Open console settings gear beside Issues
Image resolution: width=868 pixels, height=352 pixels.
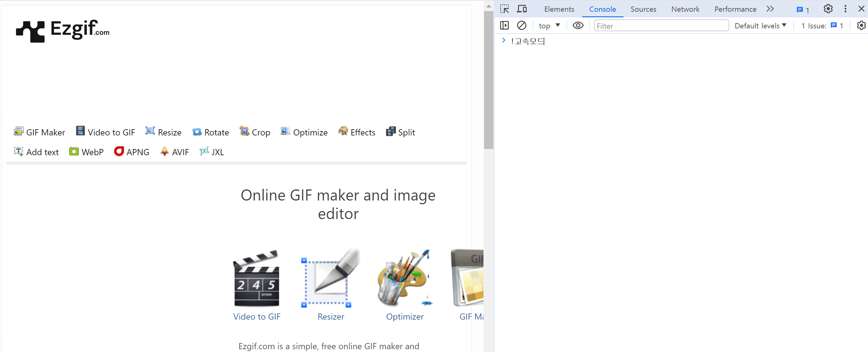861,26
